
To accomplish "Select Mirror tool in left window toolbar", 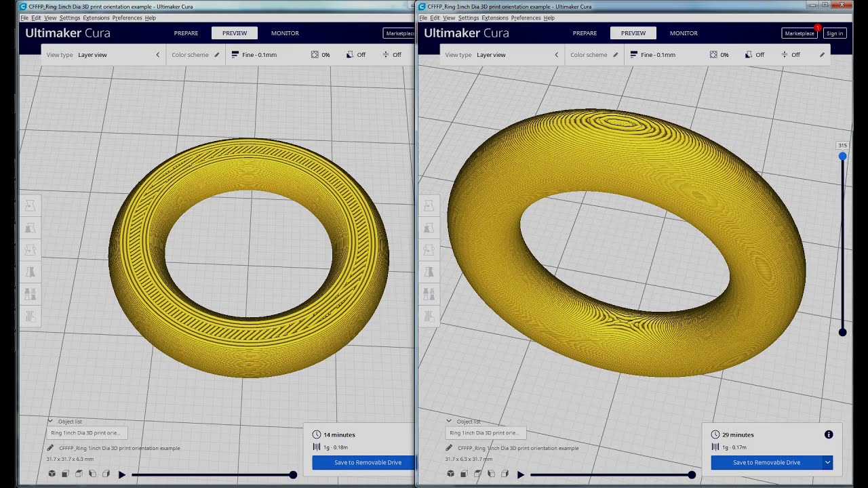I will point(30,272).
